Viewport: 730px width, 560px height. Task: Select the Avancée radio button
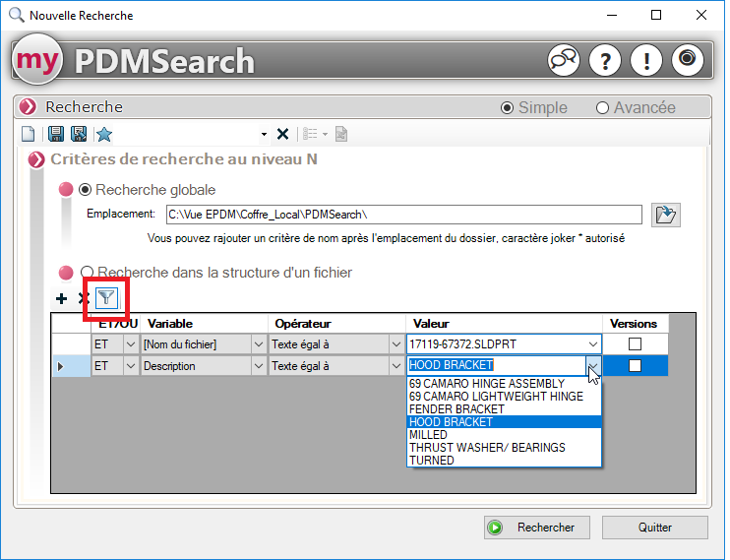[x=603, y=107]
